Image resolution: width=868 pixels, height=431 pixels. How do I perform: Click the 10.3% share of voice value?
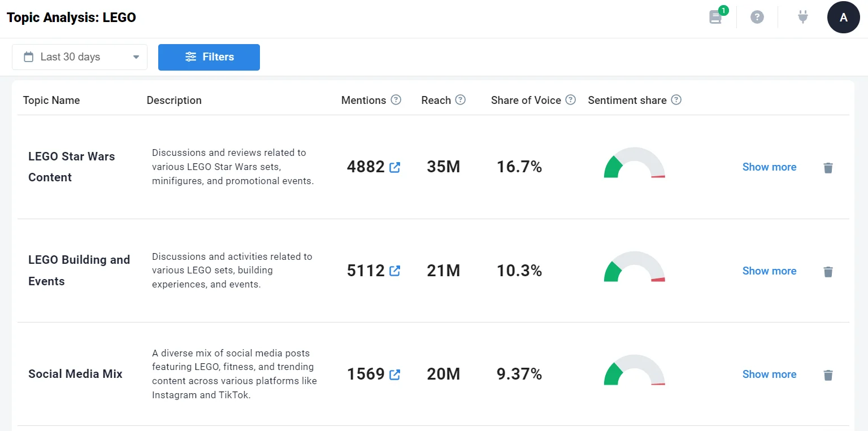519,271
